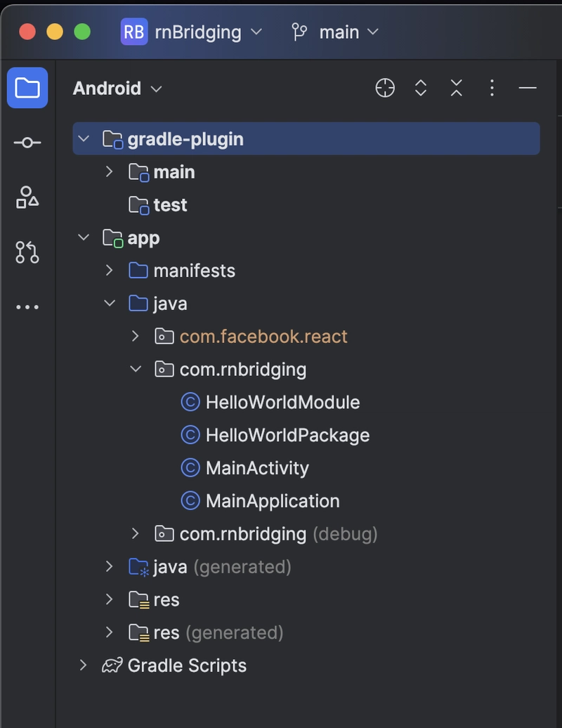Open the rnBridging project dropdown

point(192,32)
